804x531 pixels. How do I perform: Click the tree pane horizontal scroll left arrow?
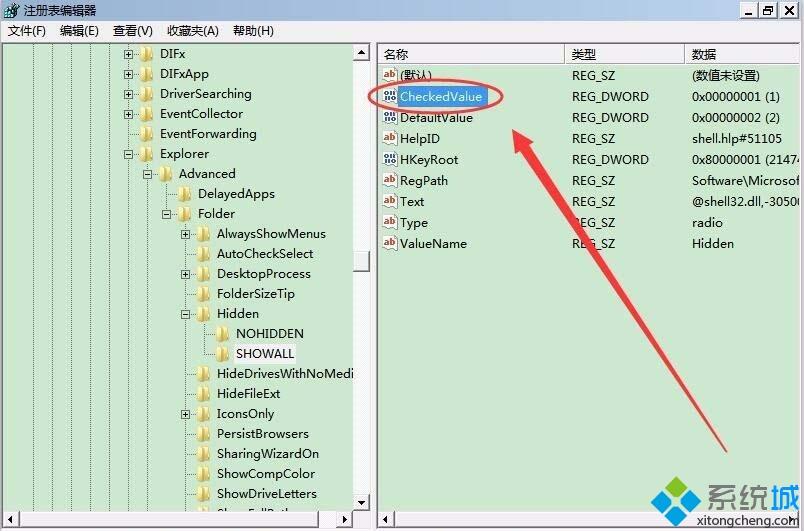10,519
